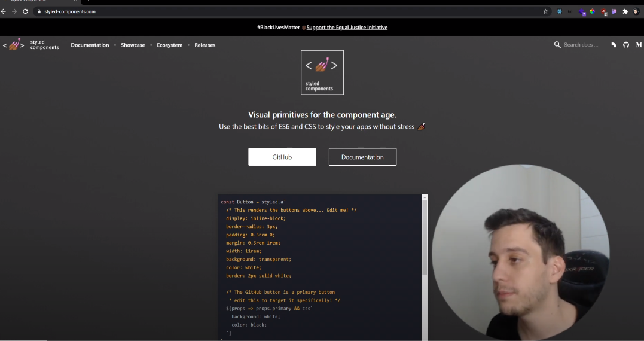
Task: Click the browser forward arrow
Action: [x=14, y=11]
